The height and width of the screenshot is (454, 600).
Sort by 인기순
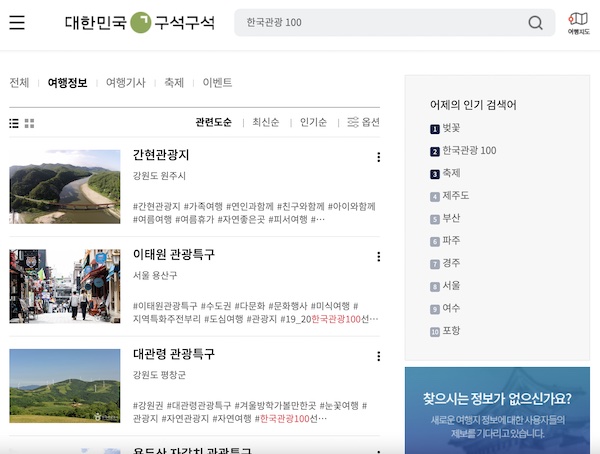click(313, 122)
